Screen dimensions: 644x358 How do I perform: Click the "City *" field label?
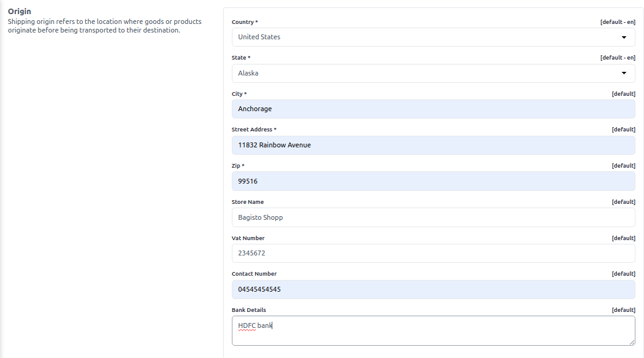pos(239,94)
